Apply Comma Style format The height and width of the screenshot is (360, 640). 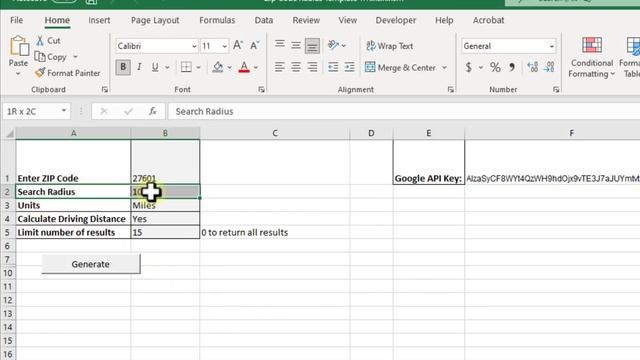point(512,67)
